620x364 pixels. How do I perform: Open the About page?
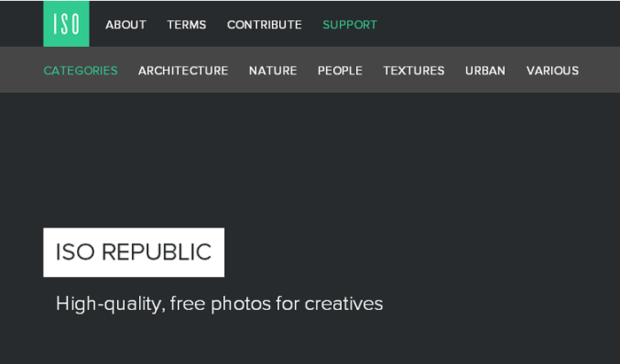pyautogui.click(x=126, y=25)
